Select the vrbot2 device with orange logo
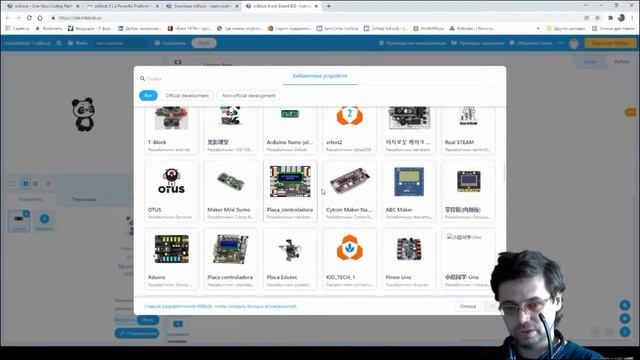 [x=349, y=130]
